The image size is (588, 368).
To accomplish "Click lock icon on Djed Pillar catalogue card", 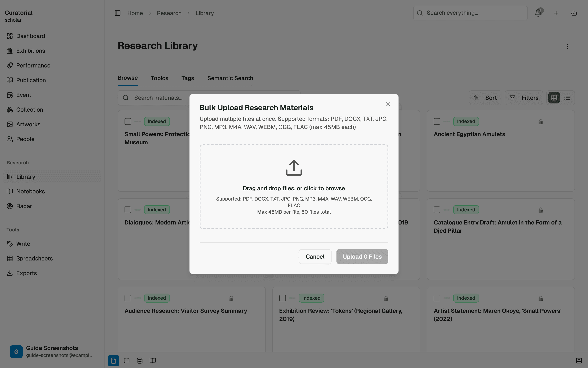I will pyautogui.click(x=541, y=210).
